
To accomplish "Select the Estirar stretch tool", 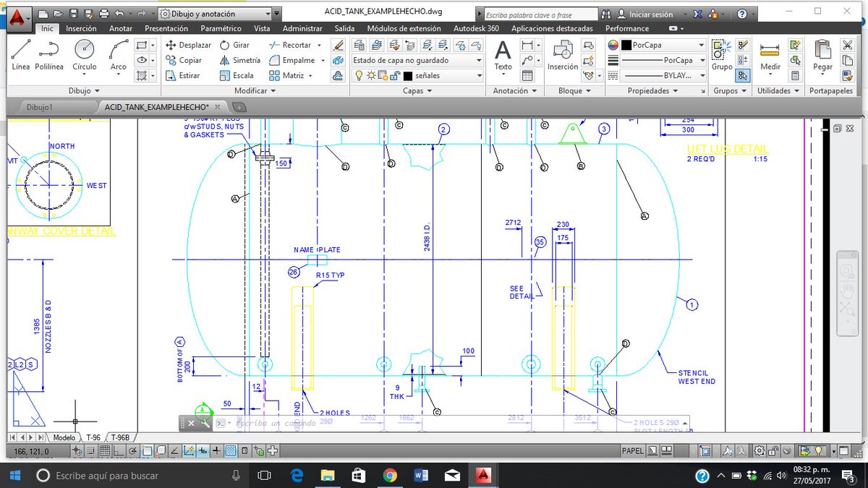I will [x=183, y=75].
